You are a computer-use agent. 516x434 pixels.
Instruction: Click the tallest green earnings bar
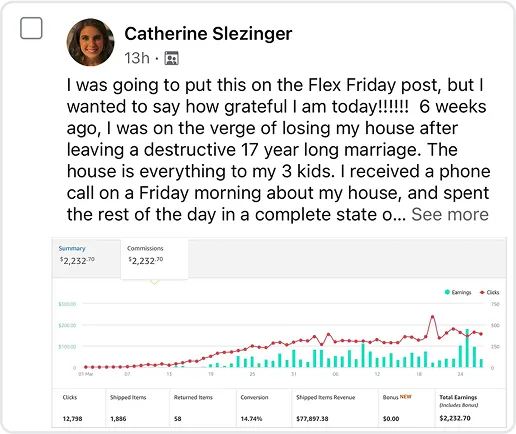click(x=467, y=348)
